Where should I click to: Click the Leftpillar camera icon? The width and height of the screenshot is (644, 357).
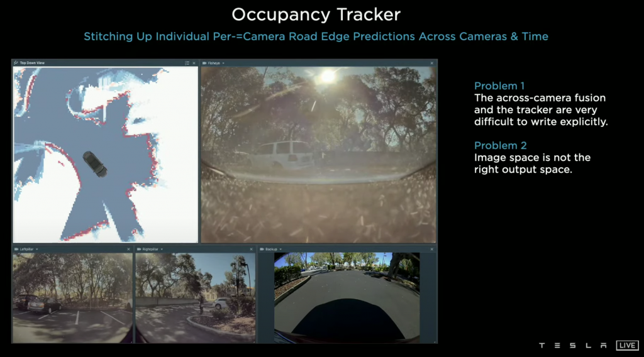click(16, 250)
